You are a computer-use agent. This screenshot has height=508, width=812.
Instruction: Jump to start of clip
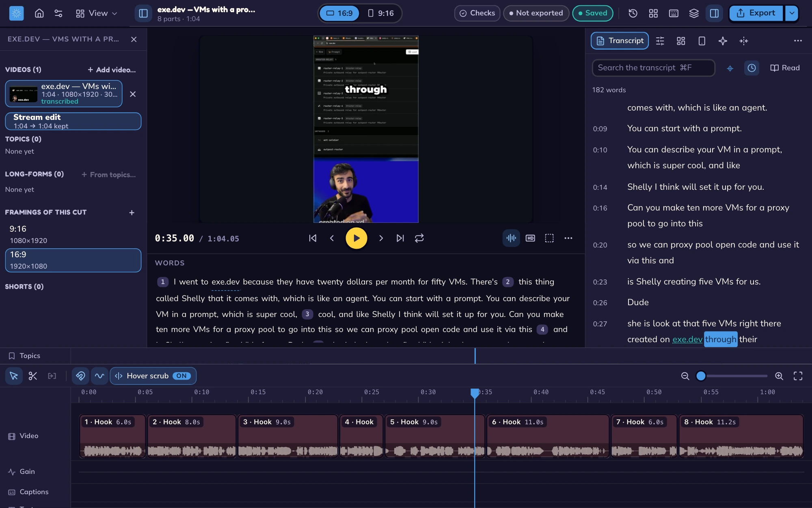[313, 238]
